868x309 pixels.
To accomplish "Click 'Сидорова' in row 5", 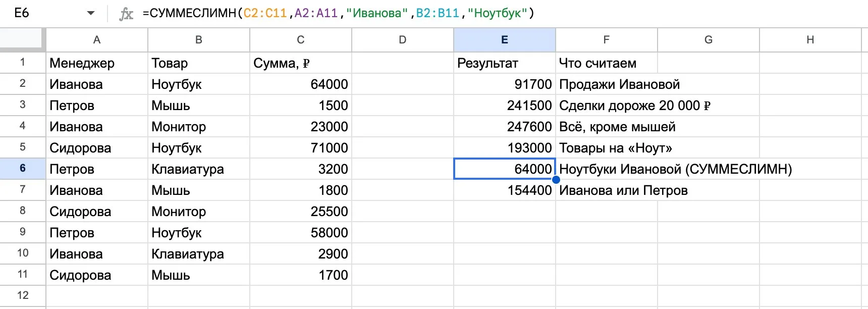I will pos(97,148).
